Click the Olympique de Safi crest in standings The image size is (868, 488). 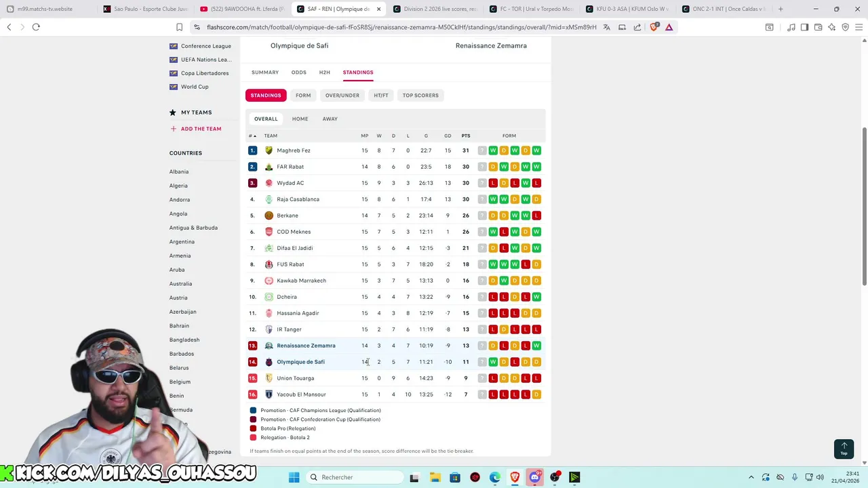click(269, 362)
